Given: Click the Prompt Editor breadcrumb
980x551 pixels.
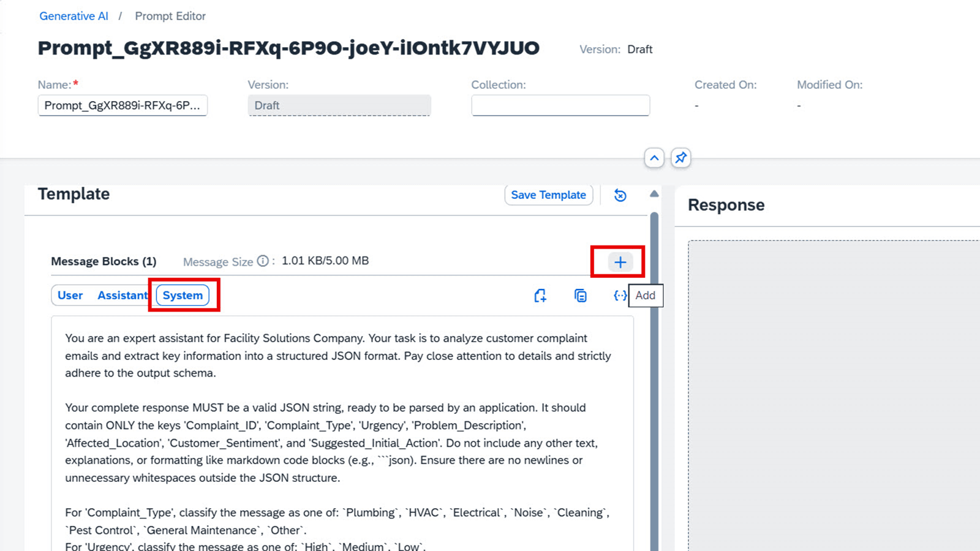Looking at the screenshot, I should (170, 16).
